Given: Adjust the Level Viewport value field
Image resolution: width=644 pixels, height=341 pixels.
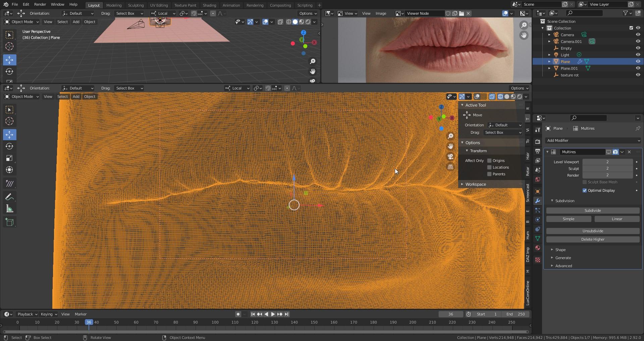Looking at the screenshot, I should [x=607, y=162].
